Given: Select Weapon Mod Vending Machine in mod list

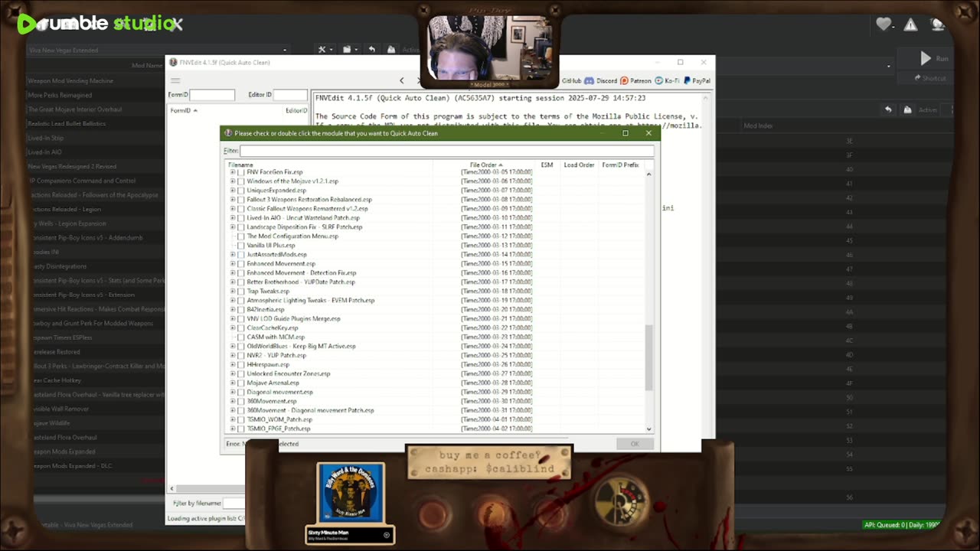Looking at the screenshot, I should coord(70,80).
